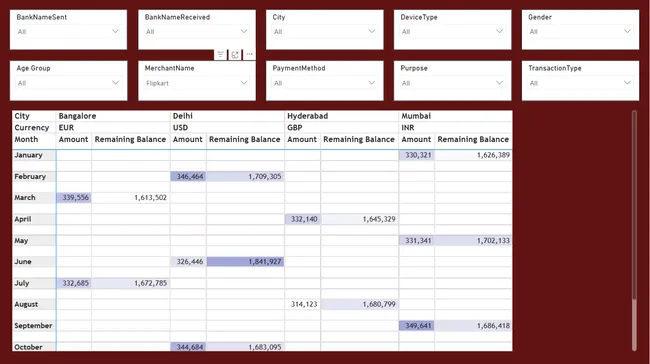Click the March row header
Screen dimensions: 650x364
coord(34,198)
